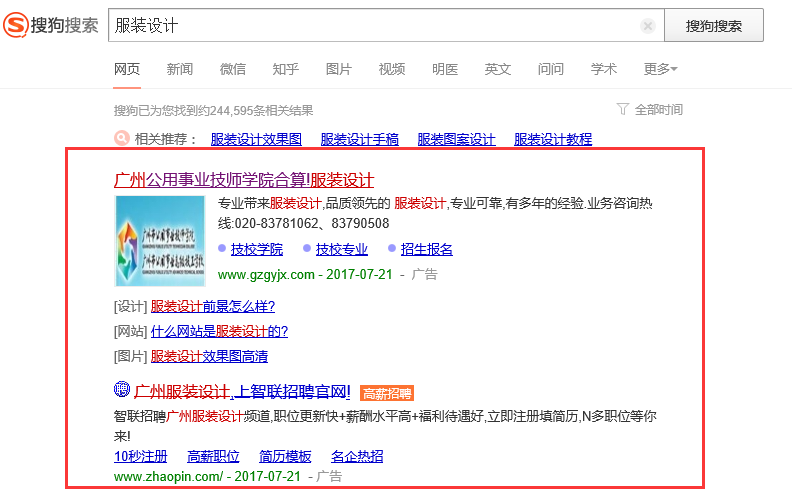Open related search 服装设计效果图
Screen dimensions: 792x495
click(x=256, y=139)
